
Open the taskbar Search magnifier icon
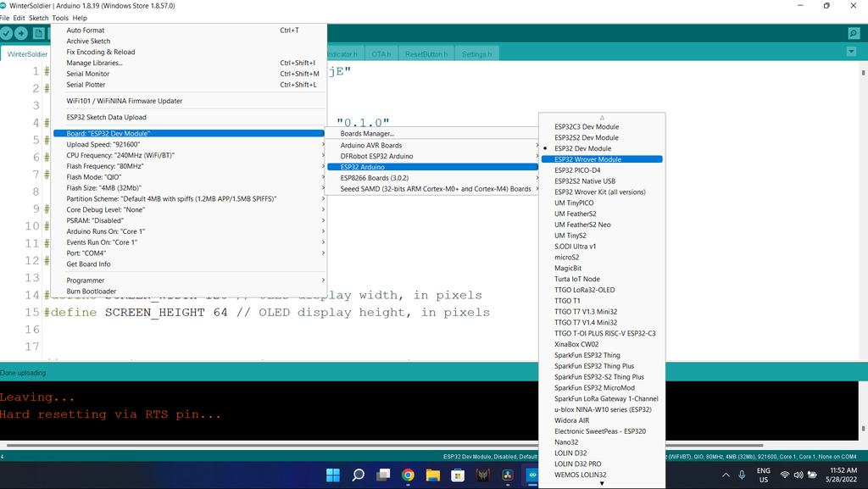click(x=359, y=475)
